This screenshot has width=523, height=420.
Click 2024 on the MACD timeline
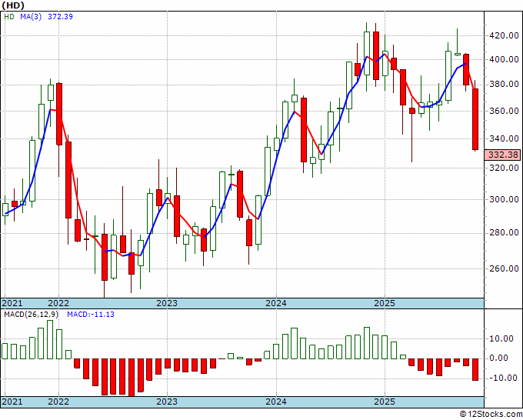pyautogui.click(x=276, y=402)
